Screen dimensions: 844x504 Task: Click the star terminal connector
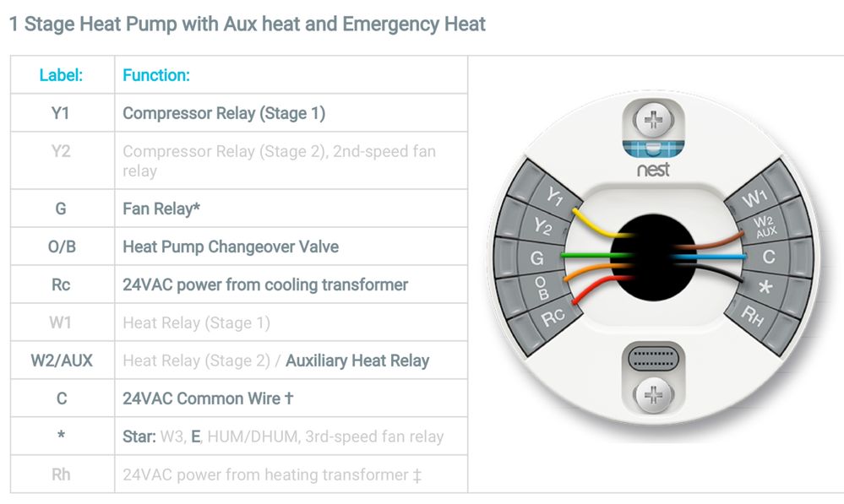[x=765, y=287]
